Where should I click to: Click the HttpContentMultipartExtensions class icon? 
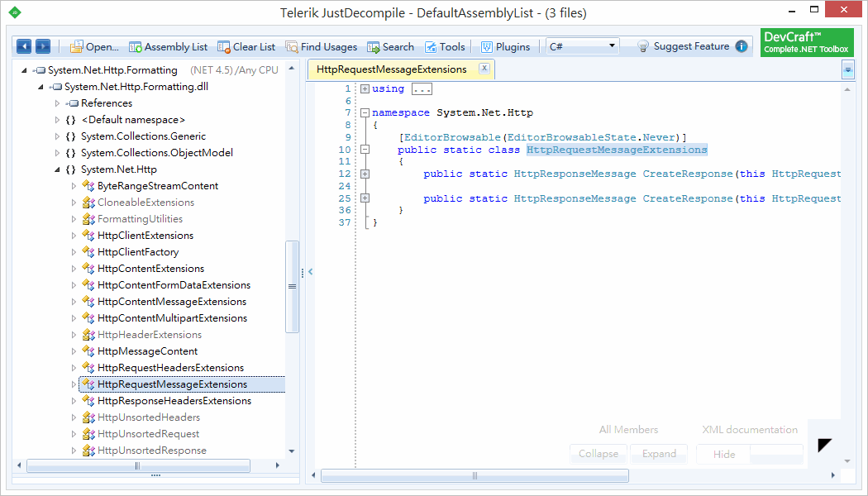click(88, 318)
